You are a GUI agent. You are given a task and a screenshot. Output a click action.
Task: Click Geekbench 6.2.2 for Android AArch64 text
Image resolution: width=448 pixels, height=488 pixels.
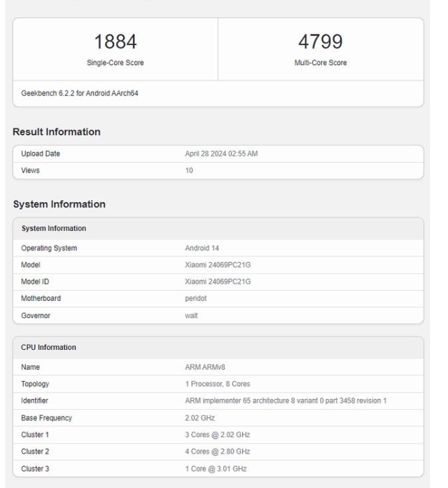click(x=80, y=93)
